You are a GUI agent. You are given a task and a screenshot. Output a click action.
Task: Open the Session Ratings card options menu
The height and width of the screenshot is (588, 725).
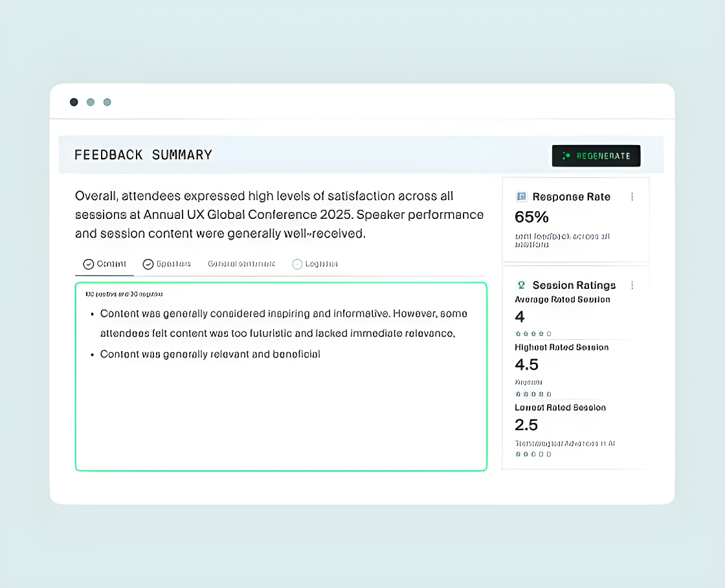pos(632,285)
